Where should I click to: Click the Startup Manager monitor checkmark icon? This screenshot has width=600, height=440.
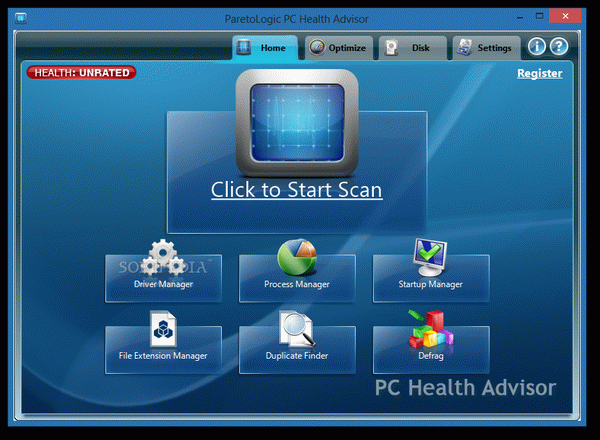430,257
